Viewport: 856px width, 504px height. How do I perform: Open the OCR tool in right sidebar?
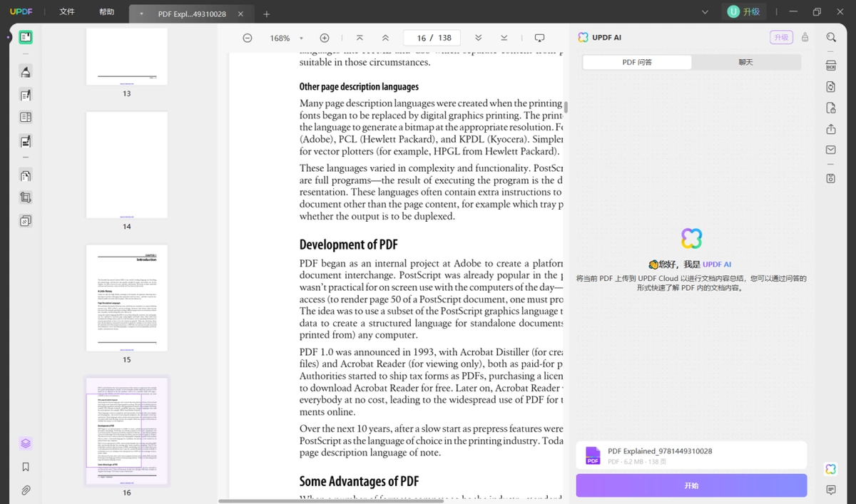[x=831, y=66]
